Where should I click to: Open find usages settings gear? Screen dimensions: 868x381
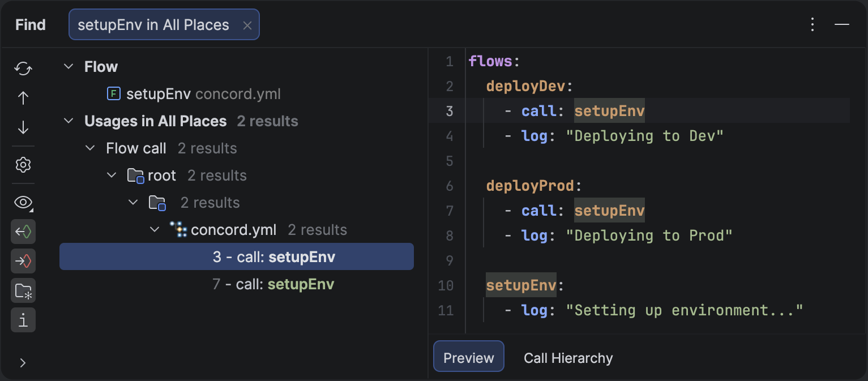coord(23,165)
